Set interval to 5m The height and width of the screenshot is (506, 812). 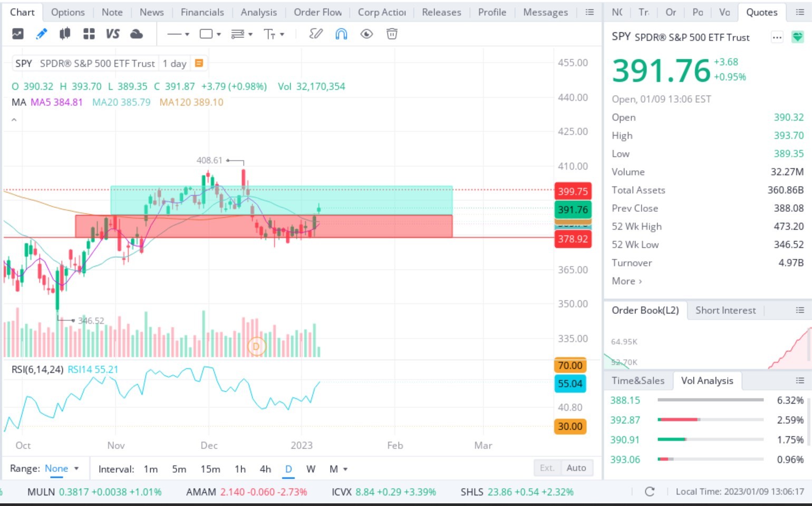tap(179, 469)
